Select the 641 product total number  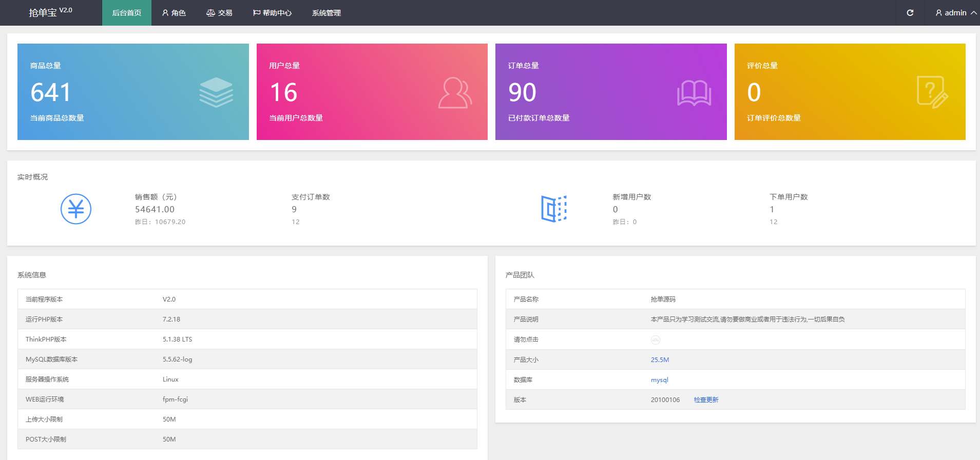pyautogui.click(x=51, y=92)
